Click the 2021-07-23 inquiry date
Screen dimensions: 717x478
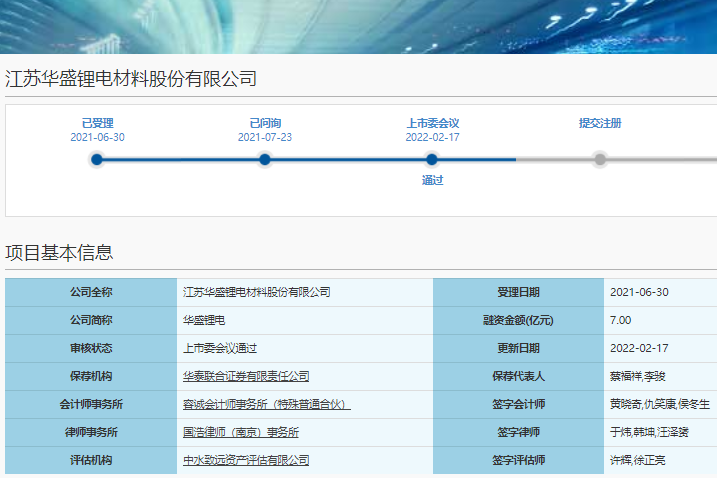[x=265, y=137]
